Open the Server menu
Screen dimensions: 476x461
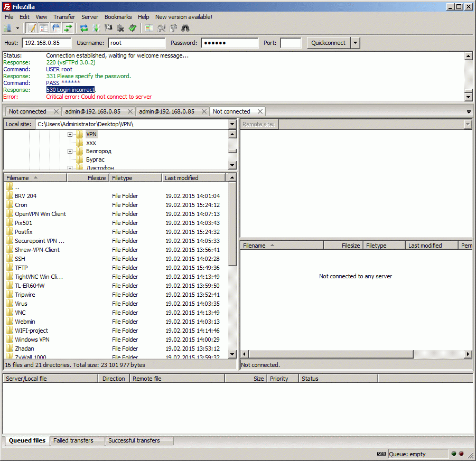90,17
